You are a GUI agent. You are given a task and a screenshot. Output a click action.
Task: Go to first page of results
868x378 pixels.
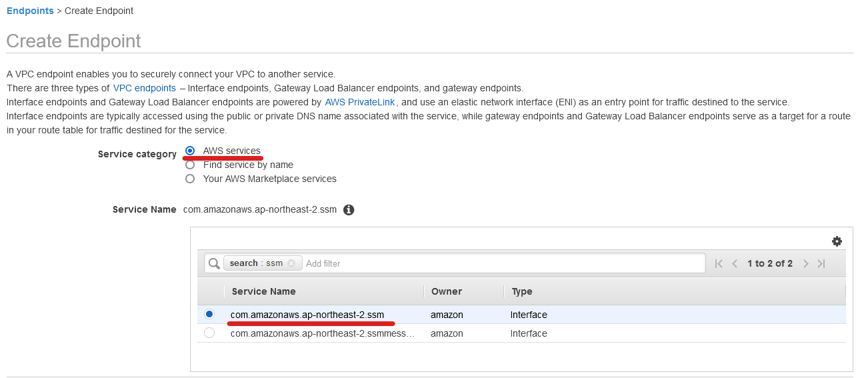pos(719,263)
